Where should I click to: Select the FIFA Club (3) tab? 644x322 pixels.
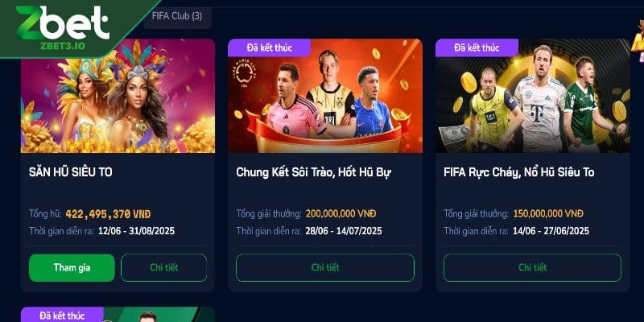[177, 16]
